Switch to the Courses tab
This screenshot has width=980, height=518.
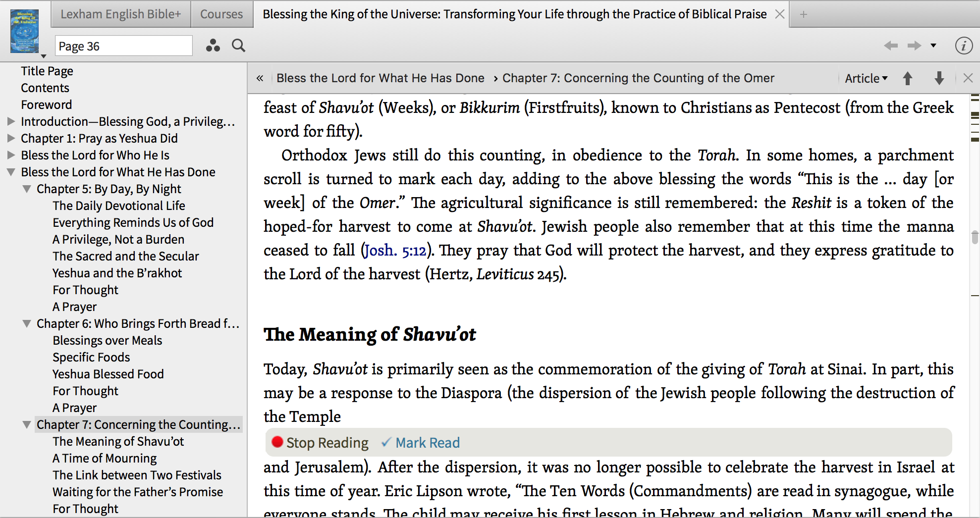point(221,14)
